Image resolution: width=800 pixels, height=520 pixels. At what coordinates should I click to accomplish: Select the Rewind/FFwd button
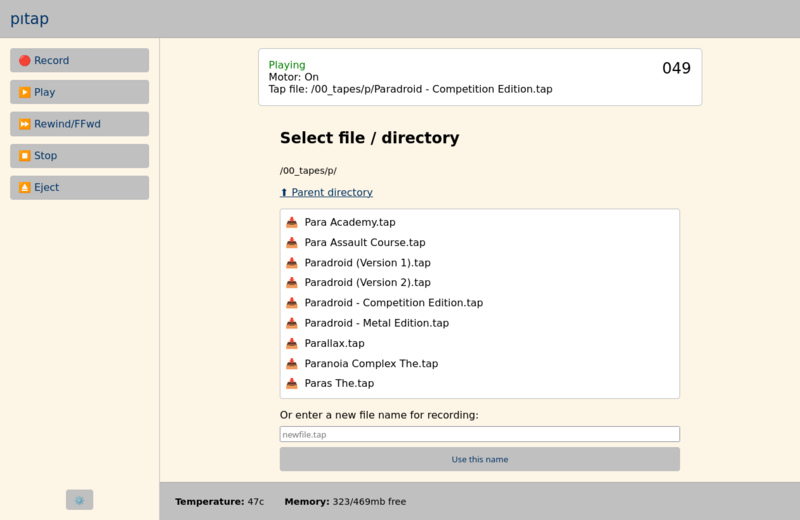[x=80, y=124]
